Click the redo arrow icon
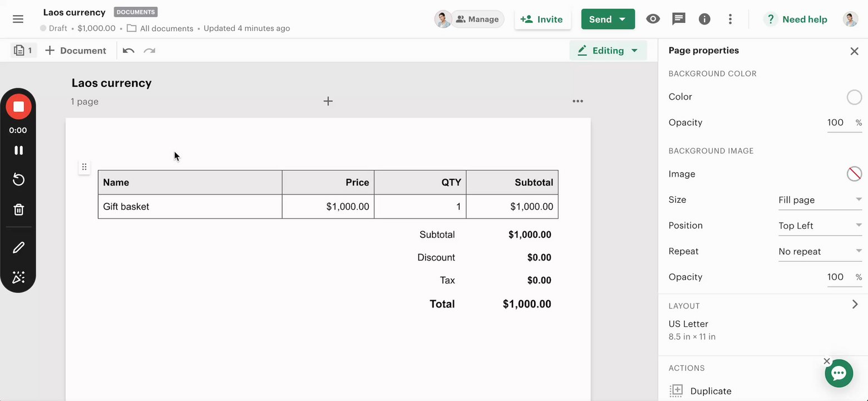 coord(149,51)
